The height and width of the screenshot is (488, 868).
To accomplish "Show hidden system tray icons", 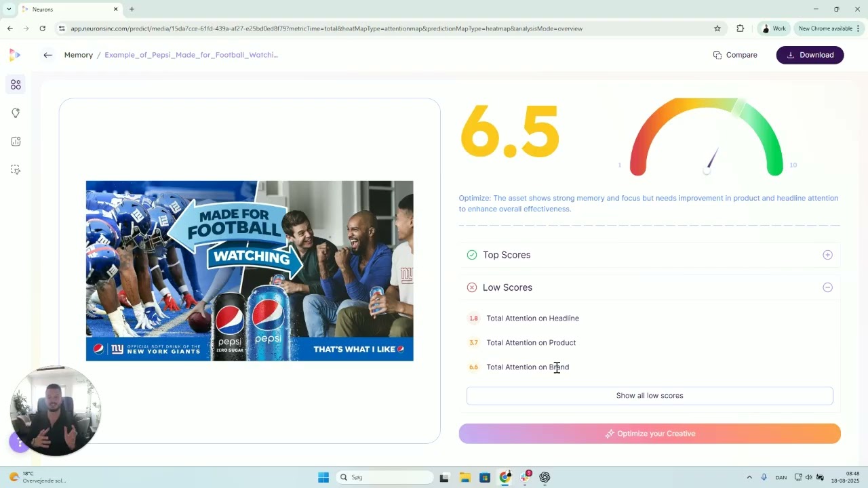I will [749, 477].
